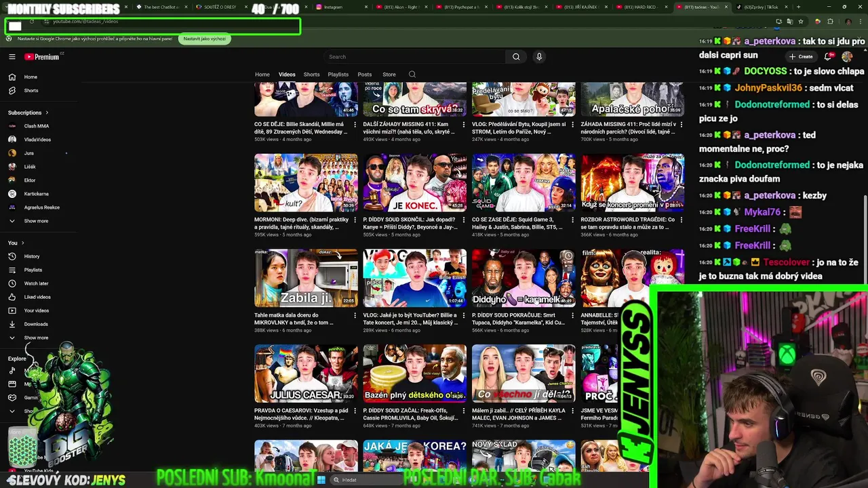Open VladaVideos subscription
Image resolution: width=868 pixels, height=488 pixels.
tap(37, 140)
